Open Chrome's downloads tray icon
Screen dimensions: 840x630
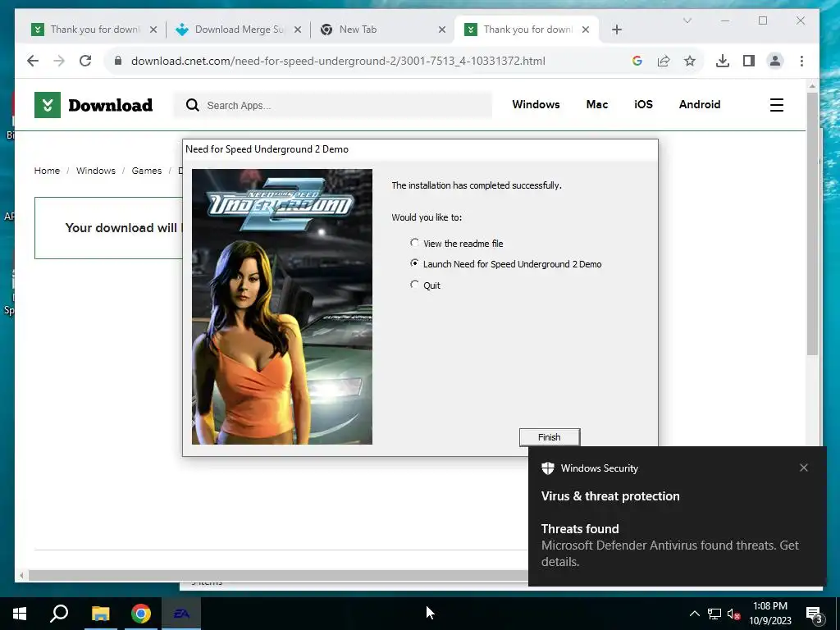[x=722, y=61]
